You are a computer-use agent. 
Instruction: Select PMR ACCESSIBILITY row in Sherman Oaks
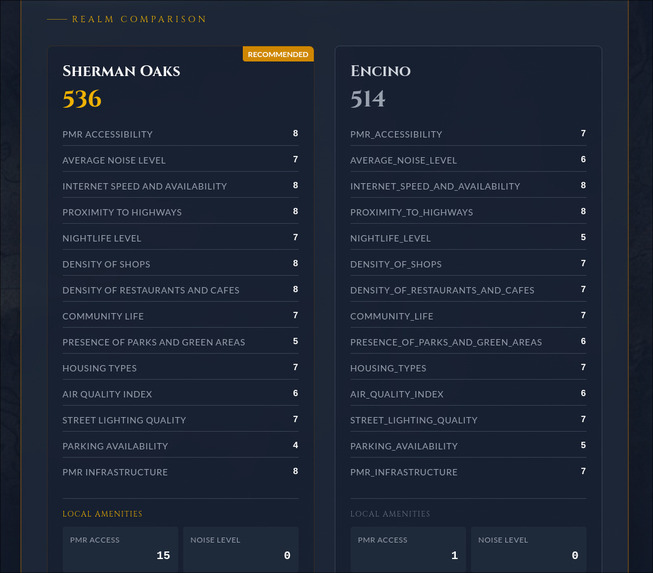click(x=180, y=134)
